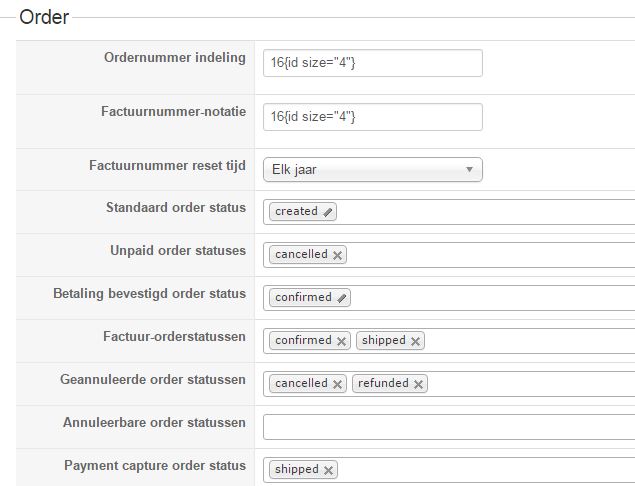Open the Standaard order status selector

pyautogui.click(x=480, y=212)
